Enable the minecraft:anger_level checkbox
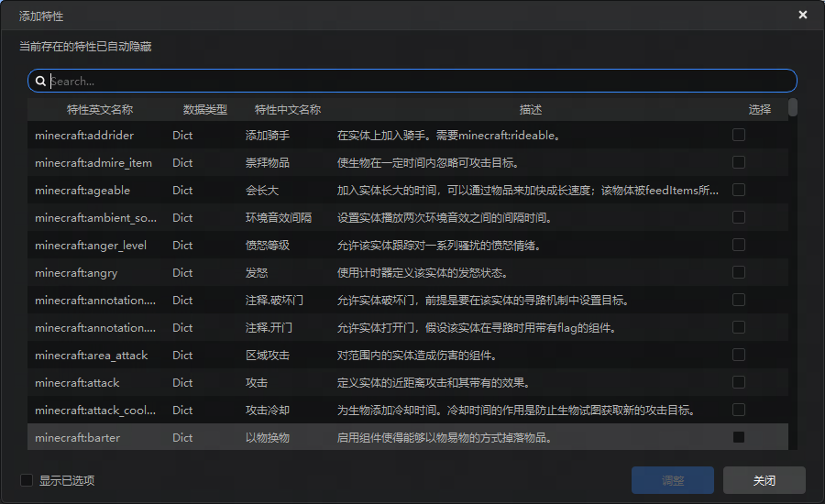This screenshot has width=825, height=504. [x=738, y=245]
